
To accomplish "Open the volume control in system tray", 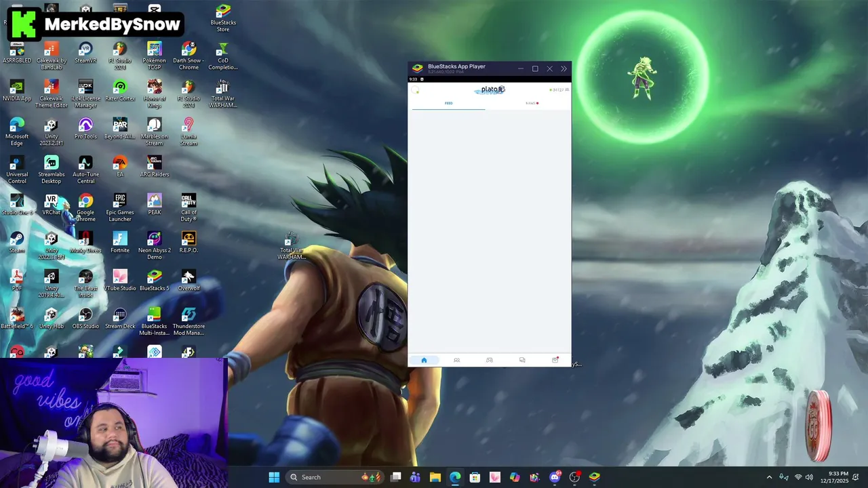I will click(809, 477).
